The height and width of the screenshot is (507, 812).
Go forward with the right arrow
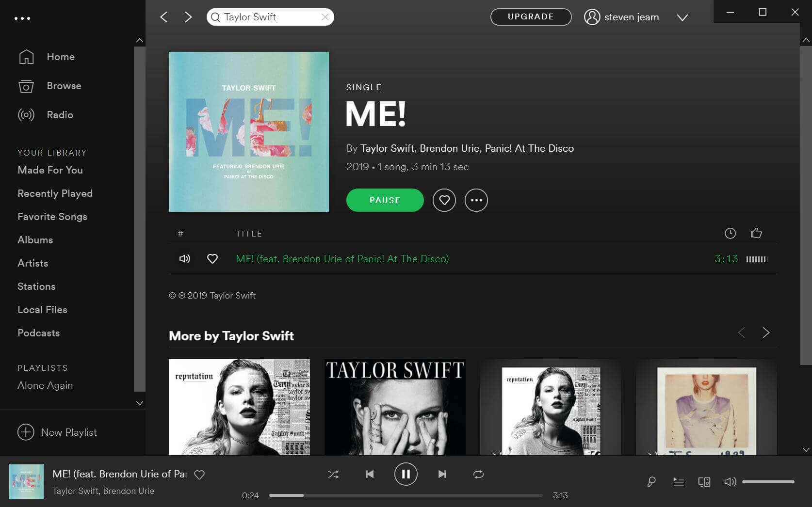[x=188, y=17]
